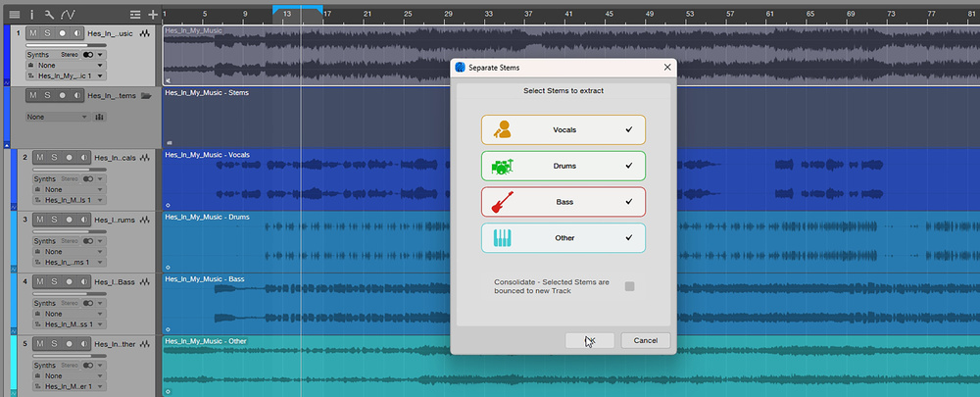This screenshot has height=397, width=980.
Task: Solo track 3 Drums
Action: 54,220
